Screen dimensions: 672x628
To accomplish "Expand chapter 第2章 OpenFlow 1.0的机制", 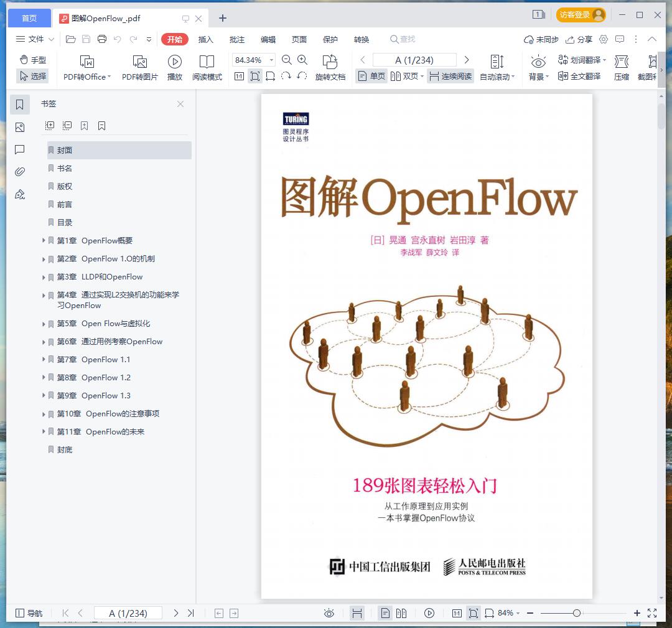I will click(x=44, y=259).
